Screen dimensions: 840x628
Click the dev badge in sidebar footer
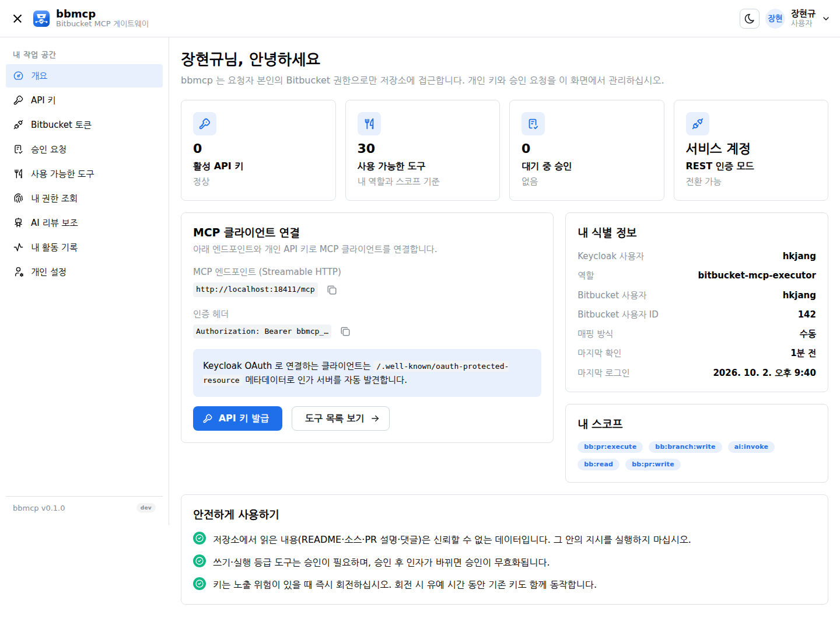[x=146, y=508]
